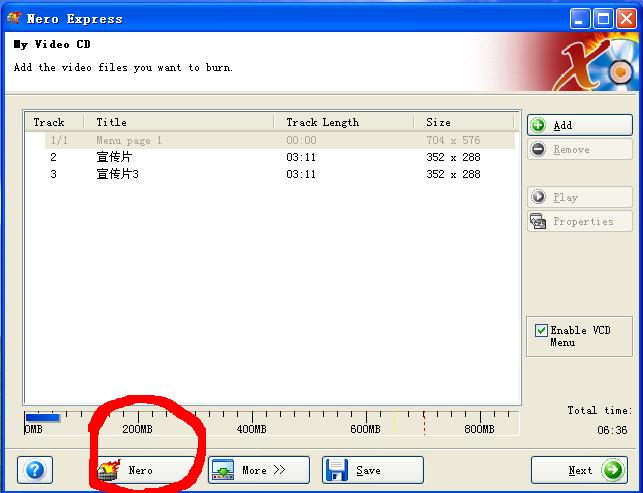Click the yellow capacity warning marker
Image resolution: width=643 pixels, height=493 pixels.
pyautogui.click(x=395, y=423)
